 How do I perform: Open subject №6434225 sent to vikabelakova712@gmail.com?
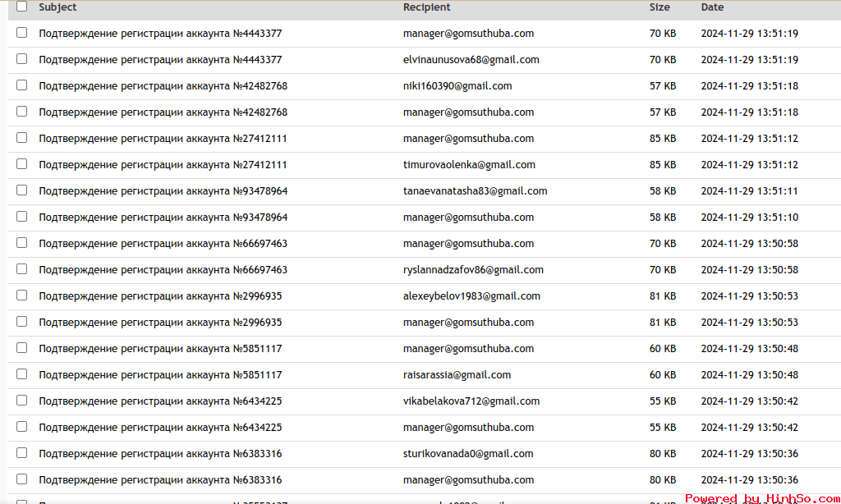tap(160, 401)
